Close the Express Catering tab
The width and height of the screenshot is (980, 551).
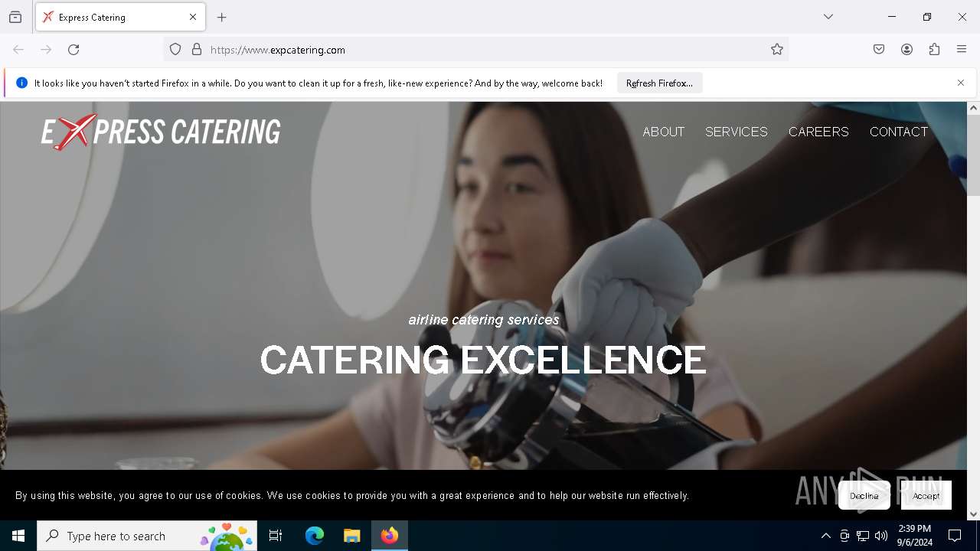tap(193, 17)
